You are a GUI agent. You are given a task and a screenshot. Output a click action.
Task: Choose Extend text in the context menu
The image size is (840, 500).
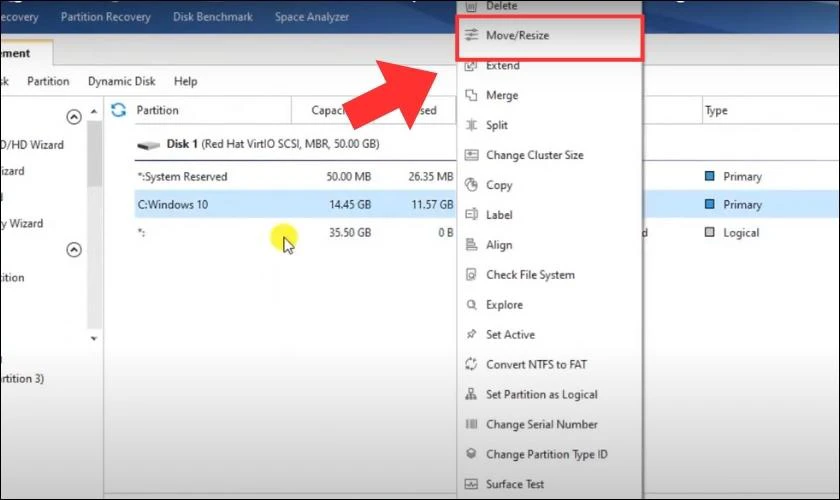pos(502,65)
